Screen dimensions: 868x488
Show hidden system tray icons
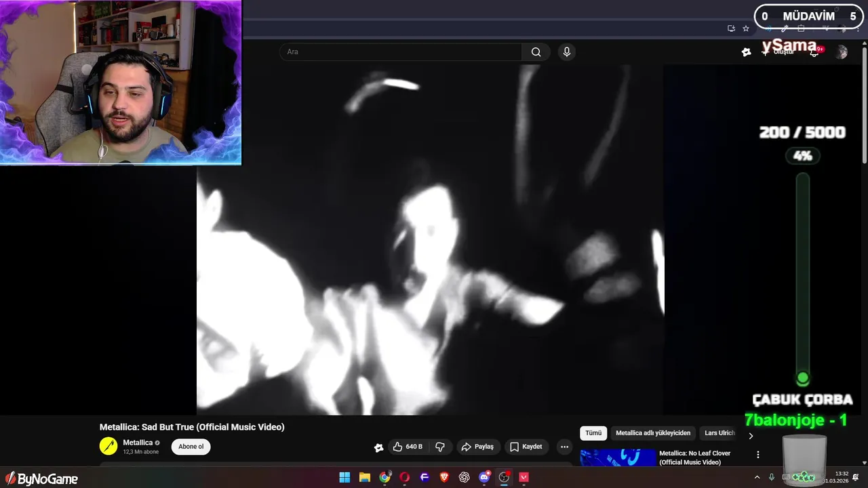click(x=757, y=477)
